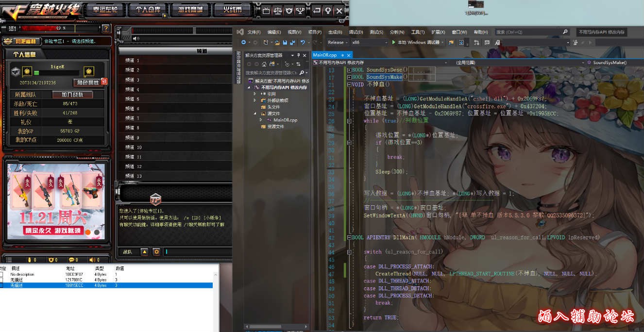The image size is (644, 332).
Task: Open the Home icon in Solution Explorer
Action: click(264, 64)
